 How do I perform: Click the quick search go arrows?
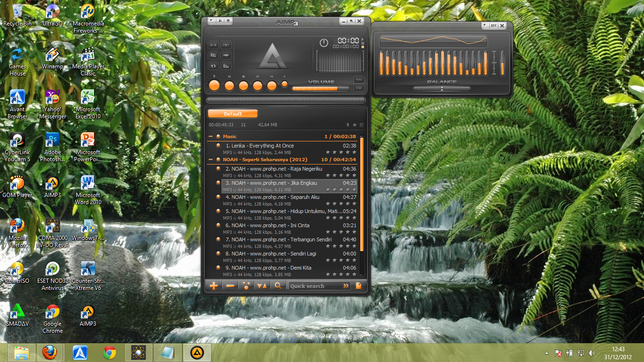pos(347,286)
